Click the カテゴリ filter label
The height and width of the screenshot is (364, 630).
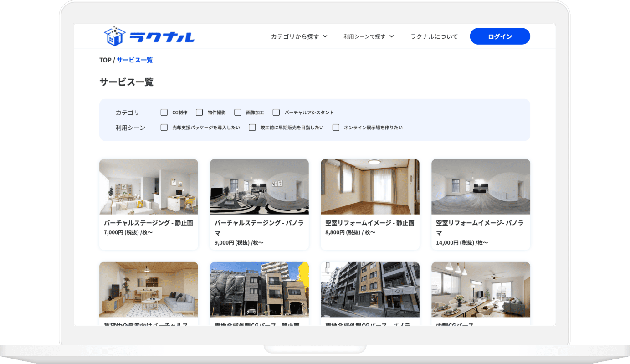coord(128,113)
